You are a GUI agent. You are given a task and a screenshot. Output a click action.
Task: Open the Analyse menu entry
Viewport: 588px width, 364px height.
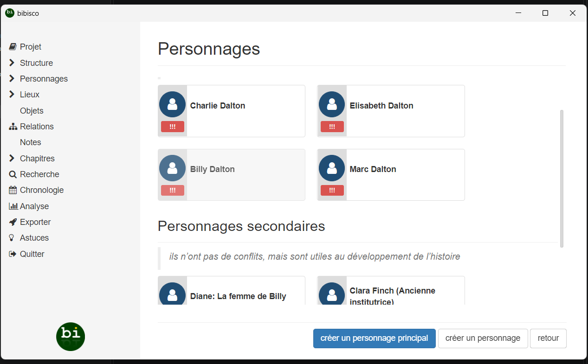[34, 206]
